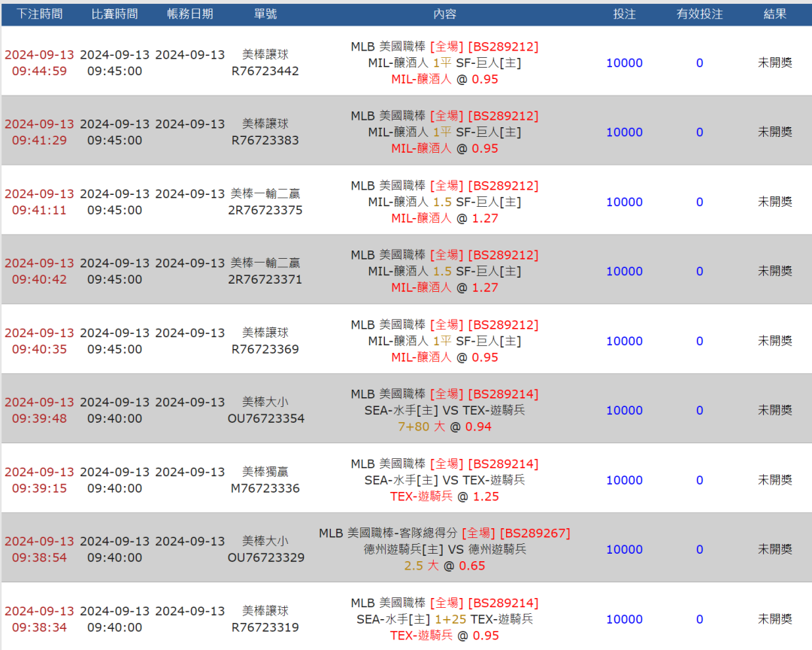
Task: Click the 結果 column header
Action: click(774, 14)
